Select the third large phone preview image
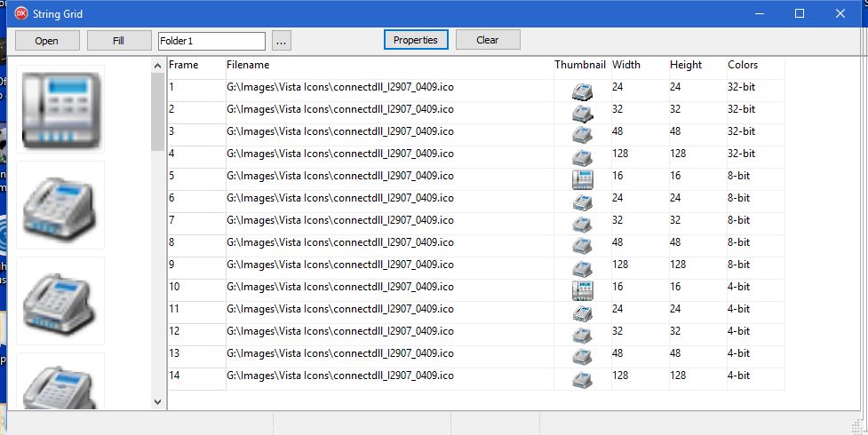The image size is (868, 435). (60, 301)
